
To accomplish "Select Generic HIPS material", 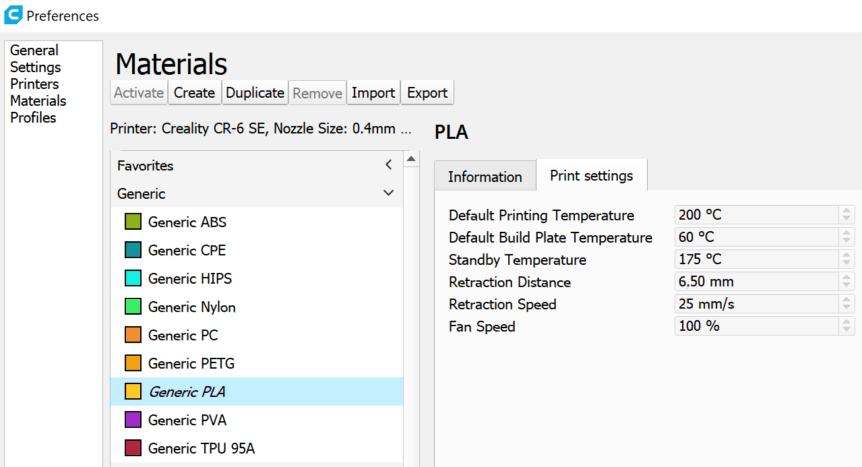I will click(257, 278).
